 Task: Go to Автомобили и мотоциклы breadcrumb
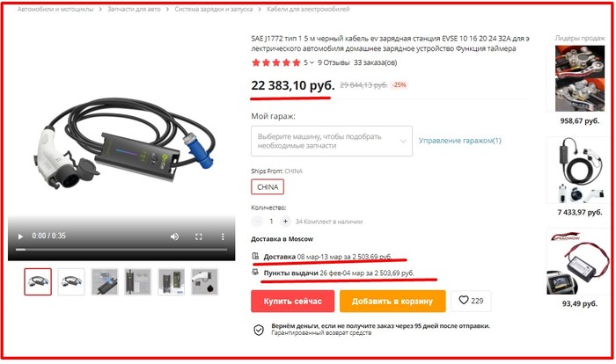[x=55, y=9]
